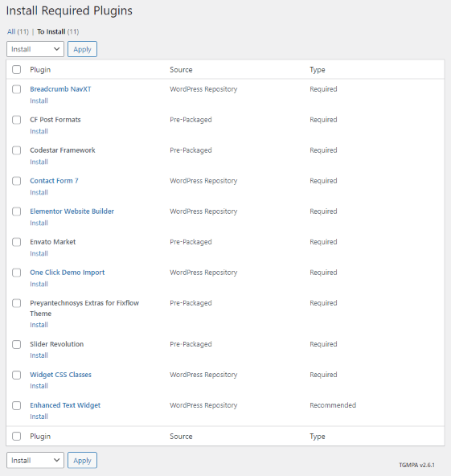
Task: Click the Source column label in table footer
Action: coord(181,437)
